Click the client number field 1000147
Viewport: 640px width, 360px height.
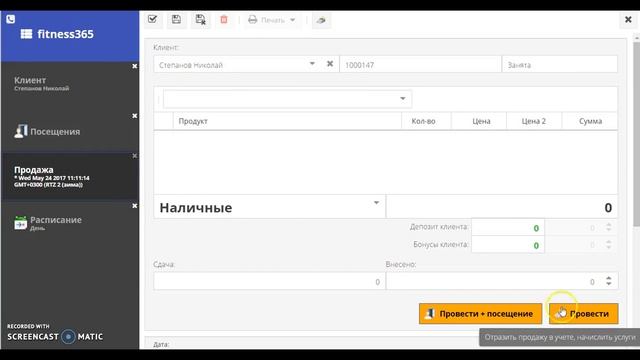coord(420,64)
